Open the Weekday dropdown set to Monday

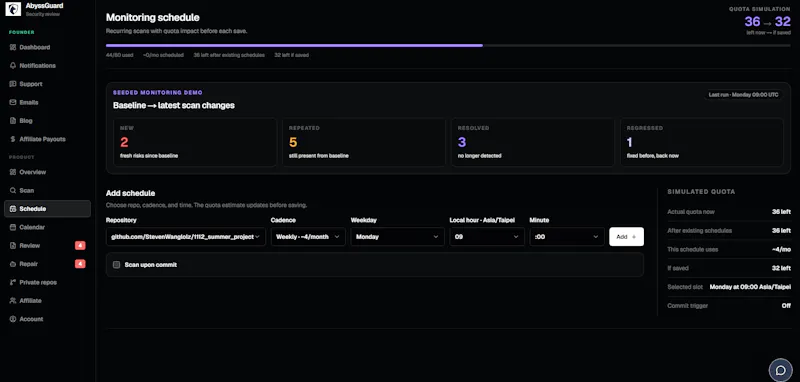click(x=397, y=237)
